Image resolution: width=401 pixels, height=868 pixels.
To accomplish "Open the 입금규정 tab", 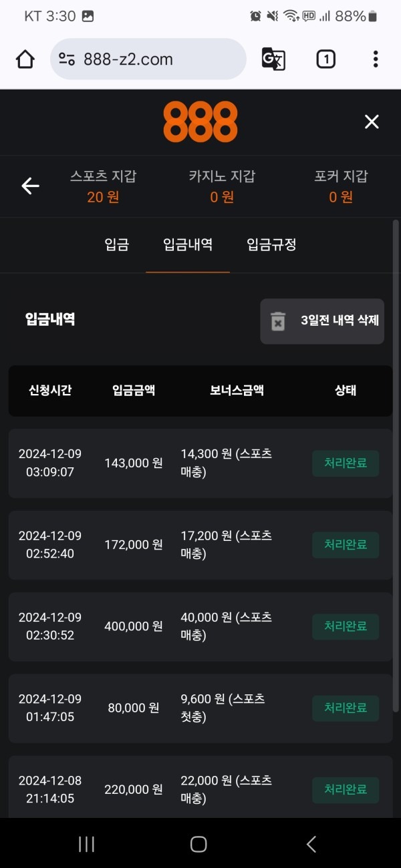I will tap(270, 245).
